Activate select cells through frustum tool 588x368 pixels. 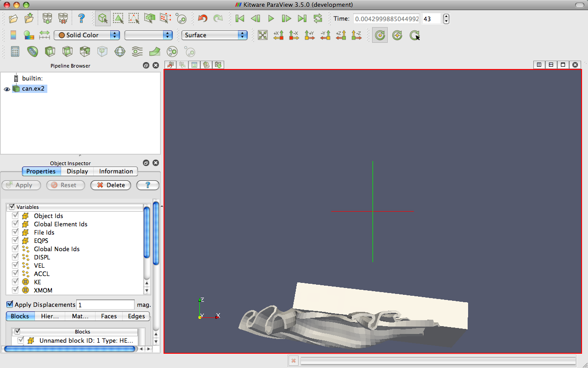point(149,18)
